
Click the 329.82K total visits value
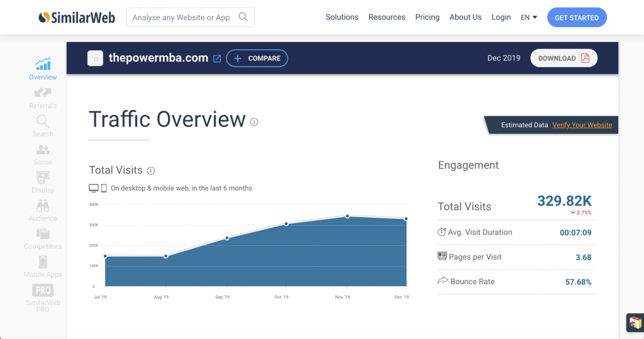(x=564, y=201)
